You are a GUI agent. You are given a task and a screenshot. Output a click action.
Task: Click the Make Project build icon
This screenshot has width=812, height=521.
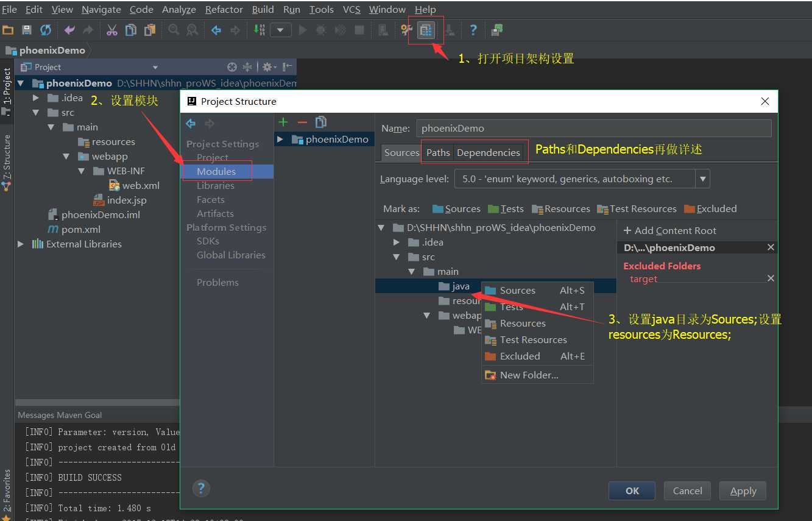259,30
